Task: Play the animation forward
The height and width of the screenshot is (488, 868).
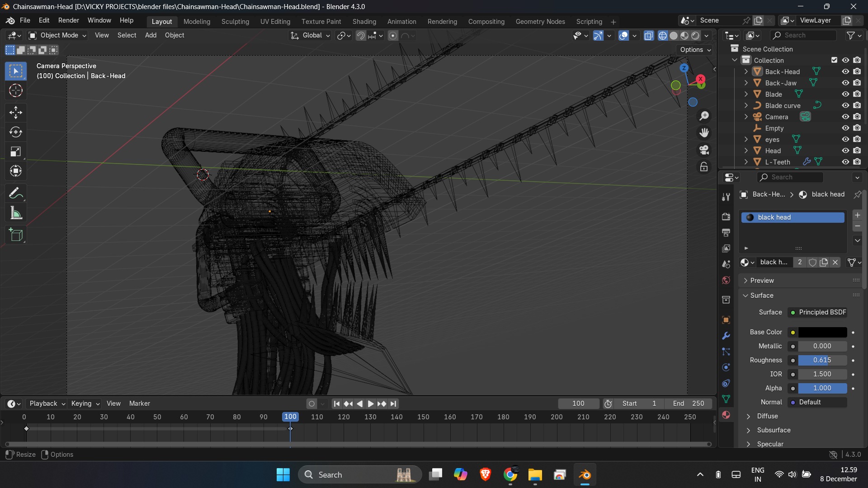Action: tap(370, 404)
